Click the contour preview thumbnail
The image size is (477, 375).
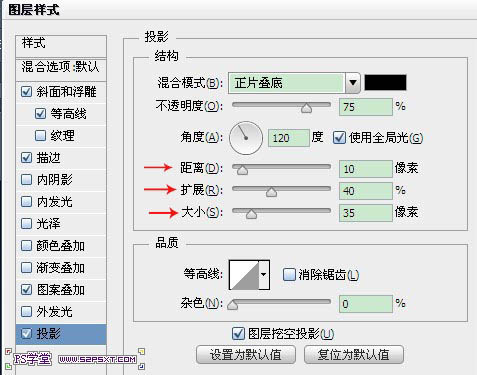[x=244, y=275]
